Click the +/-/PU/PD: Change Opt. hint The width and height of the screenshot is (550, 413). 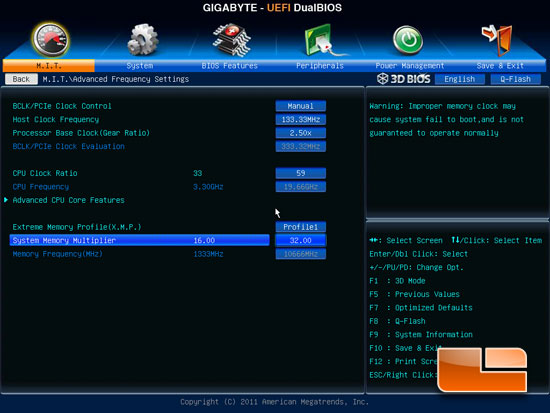click(416, 267)
